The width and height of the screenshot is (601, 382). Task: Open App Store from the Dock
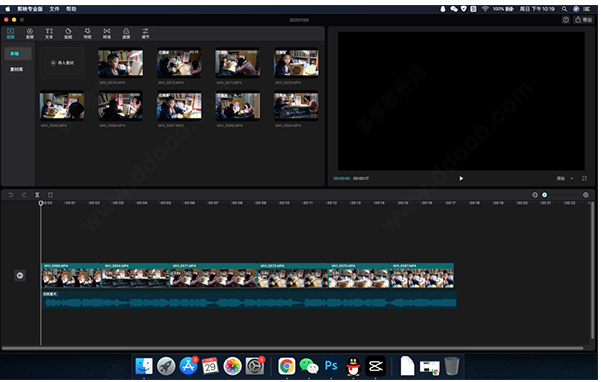click(x=188, y=367)
